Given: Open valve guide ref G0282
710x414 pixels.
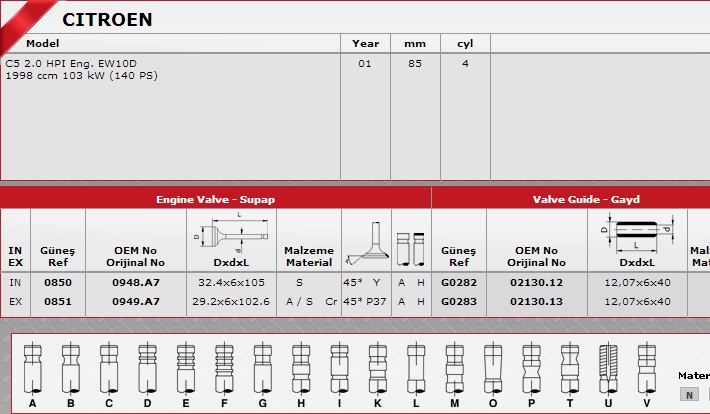Looking at the screenshot, I should [x=459, y=283].
